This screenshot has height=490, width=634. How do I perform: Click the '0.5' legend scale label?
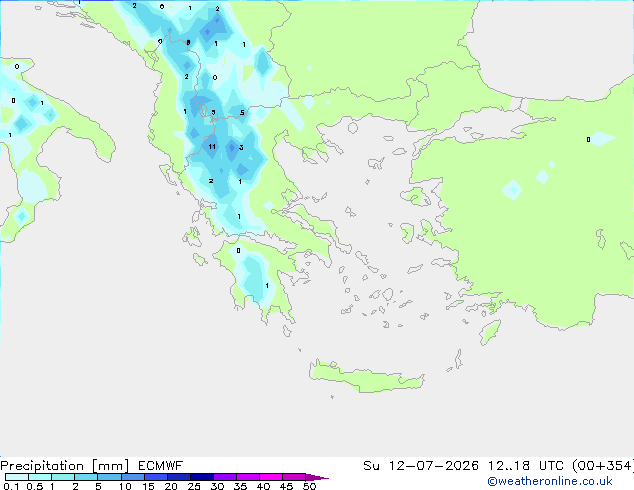(34, 486)
